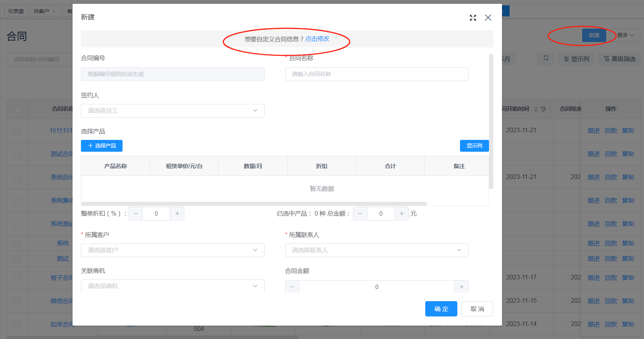
Task: Switch to the 找客户 tab
Action: coord(41,11)
